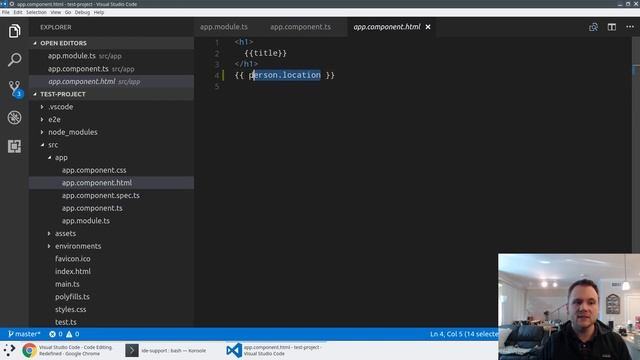Switch to the app.module.ts editor tab
This screenshot has width=640, height=360.
224,27
